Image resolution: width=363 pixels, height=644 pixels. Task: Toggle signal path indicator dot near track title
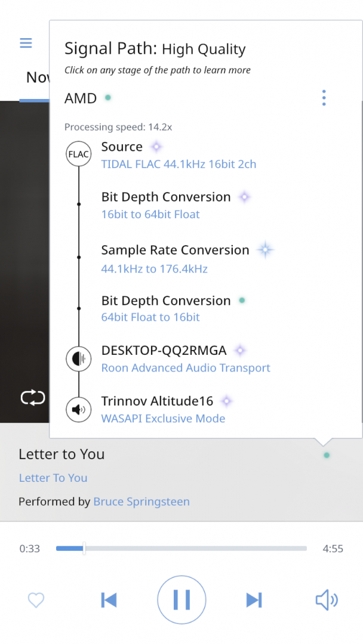point(327,455)
